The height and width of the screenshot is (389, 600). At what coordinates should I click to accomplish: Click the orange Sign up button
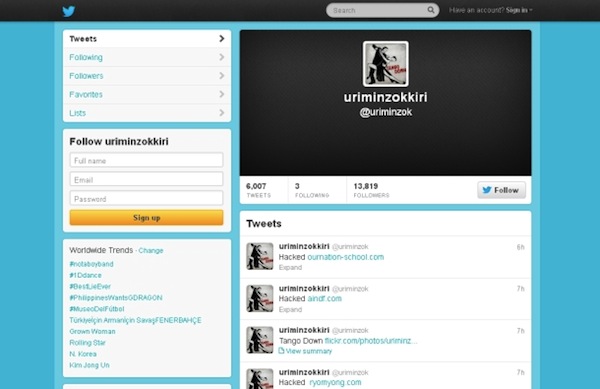point(146,218)
